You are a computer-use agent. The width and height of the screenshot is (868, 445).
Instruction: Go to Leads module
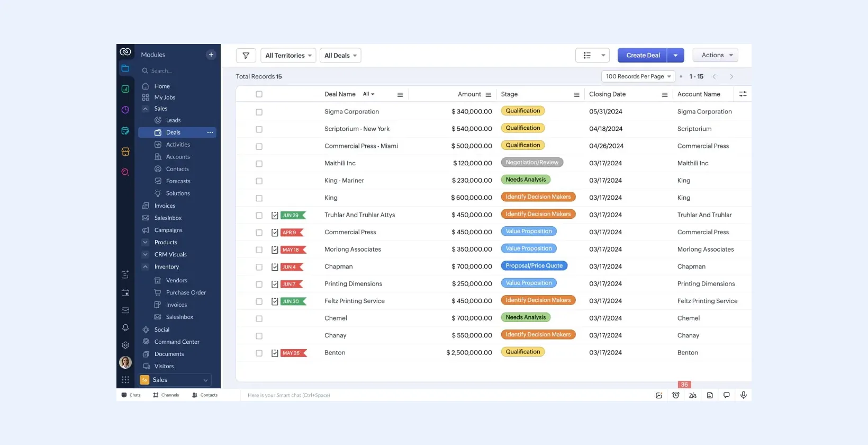173,120
